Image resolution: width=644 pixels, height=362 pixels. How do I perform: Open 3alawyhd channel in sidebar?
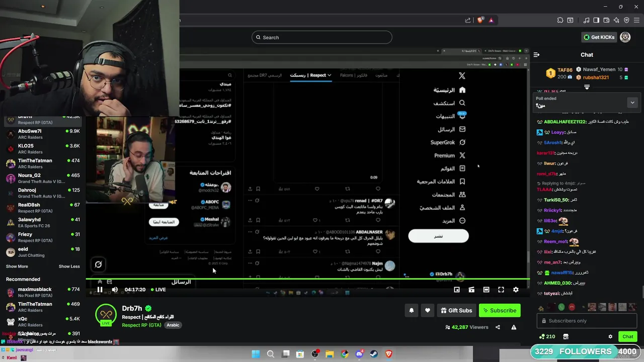pos(43,223)
